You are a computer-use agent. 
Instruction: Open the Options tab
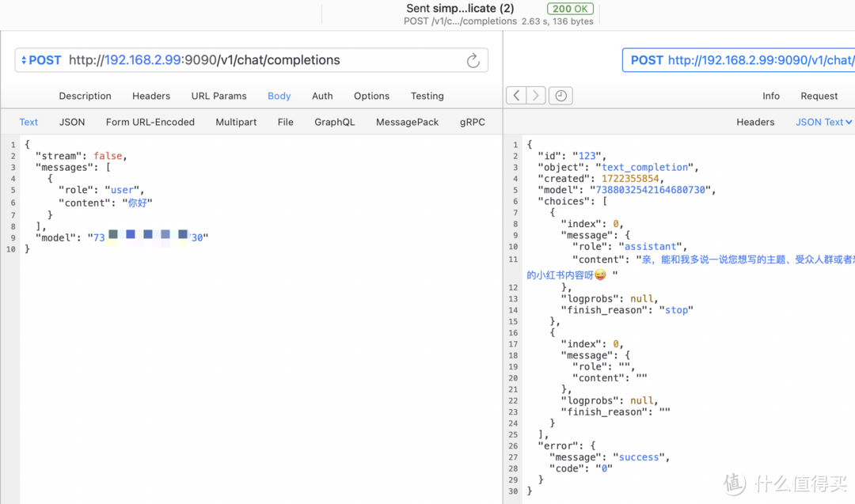pos(371,96)
